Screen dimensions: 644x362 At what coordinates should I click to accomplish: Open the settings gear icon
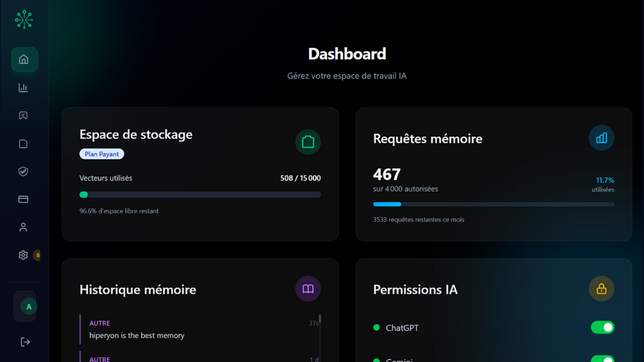[x=23, y=255]
